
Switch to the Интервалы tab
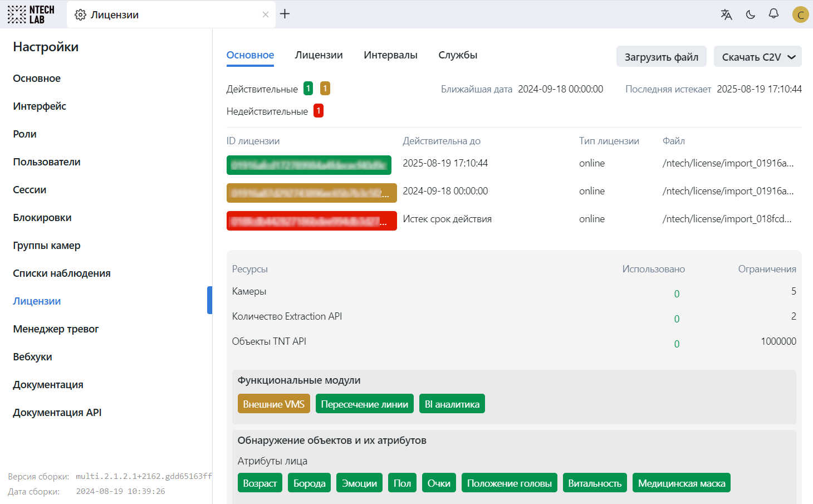(x=390, y=55)
